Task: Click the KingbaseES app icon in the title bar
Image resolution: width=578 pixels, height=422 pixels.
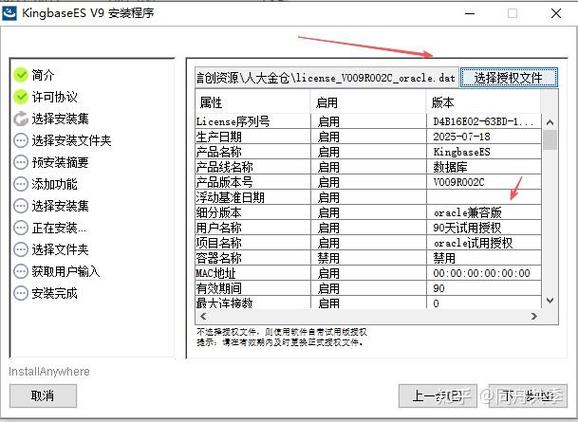Action: 9,13
